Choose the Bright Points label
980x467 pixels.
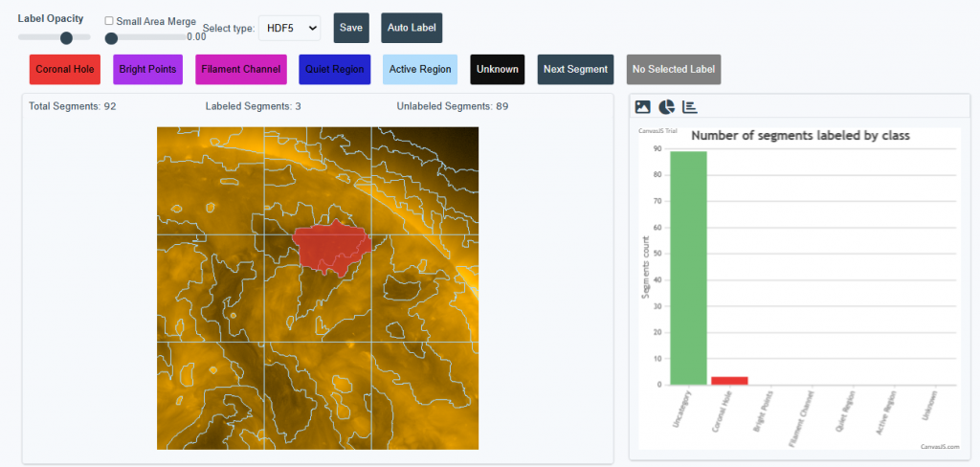(147, 69)
